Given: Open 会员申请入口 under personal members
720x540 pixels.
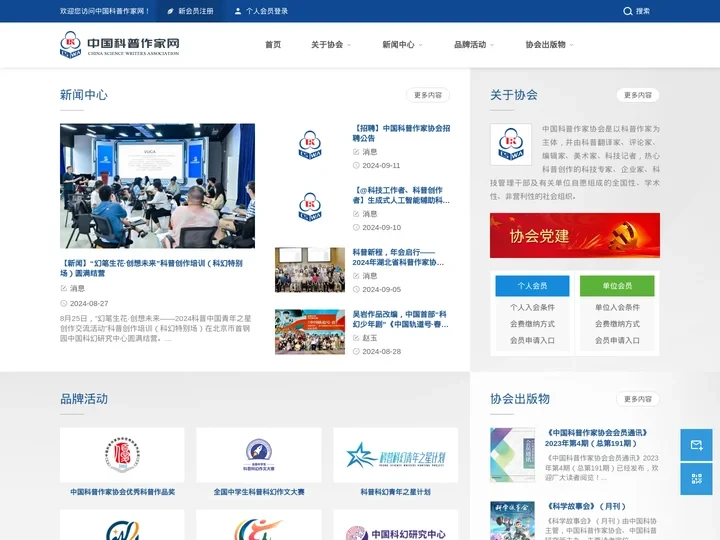Looking at the screenshot, I should tap(532, 340).
